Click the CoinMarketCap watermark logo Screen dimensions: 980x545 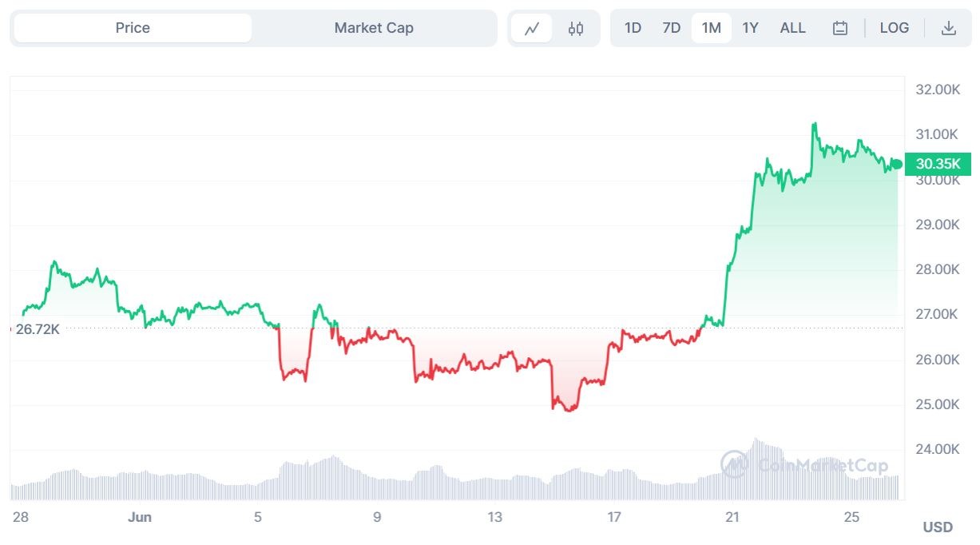tap(734, 464)
